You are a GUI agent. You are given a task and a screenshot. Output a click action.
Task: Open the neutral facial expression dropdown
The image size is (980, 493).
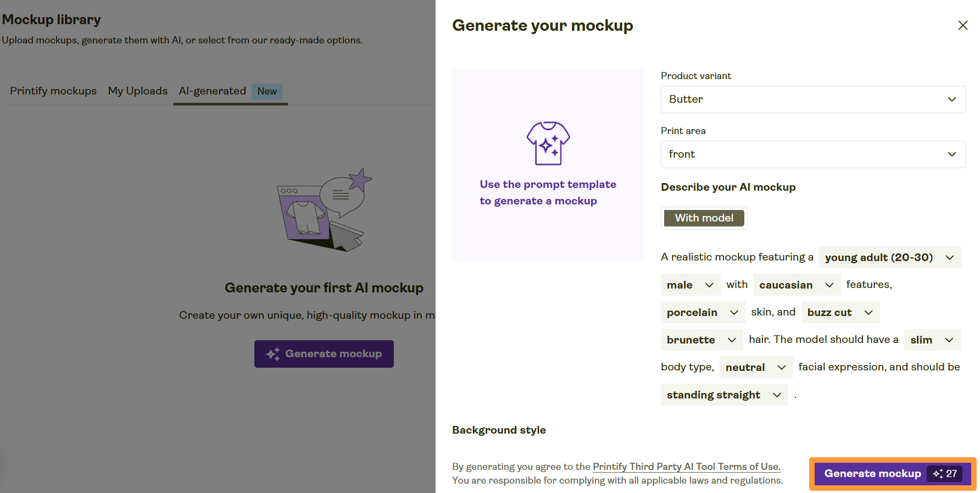click(x=755, y=367)
